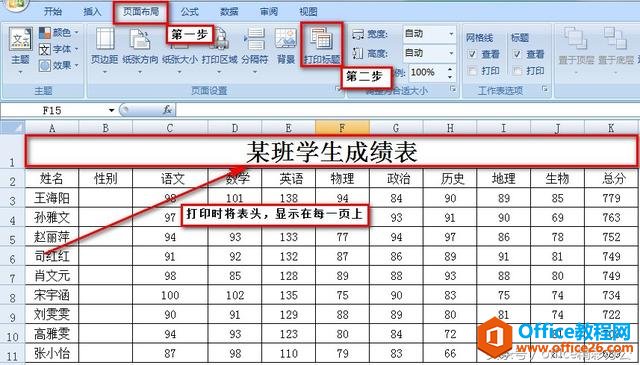Click the 置于顶层 bring to front button

[x=576, y=50]
